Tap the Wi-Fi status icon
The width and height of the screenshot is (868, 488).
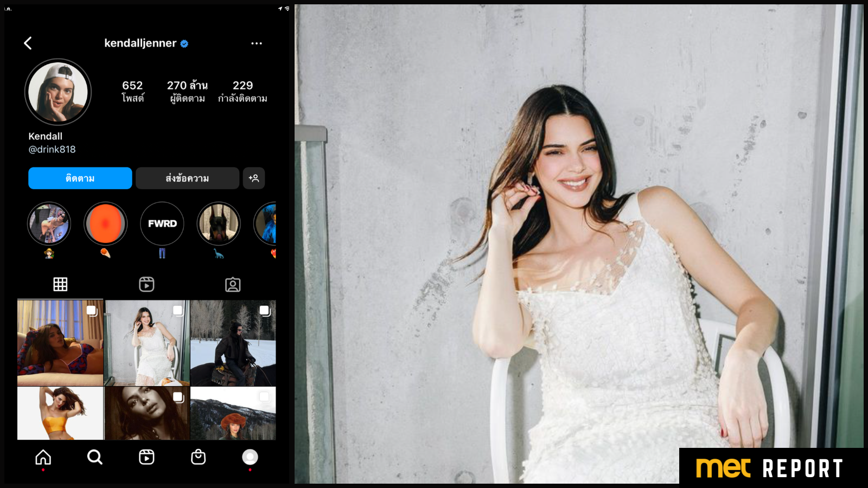(x=287, y=9)
